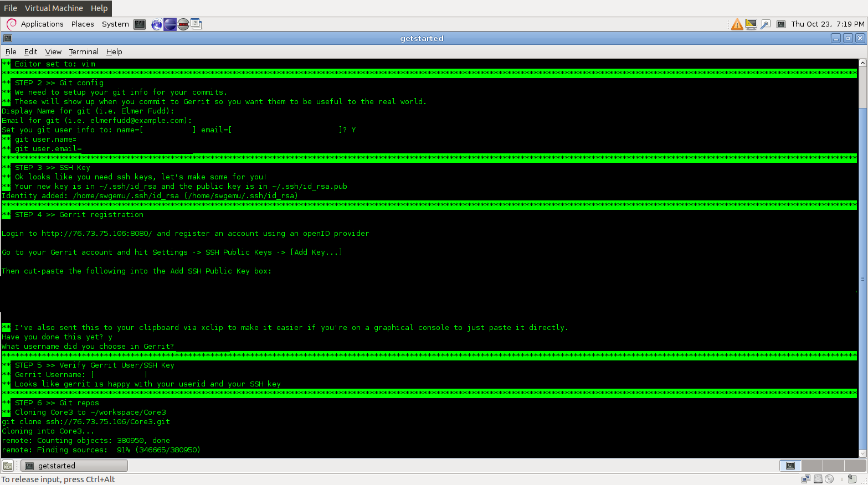
Task: Open the host Help menu
Action: 99,8
